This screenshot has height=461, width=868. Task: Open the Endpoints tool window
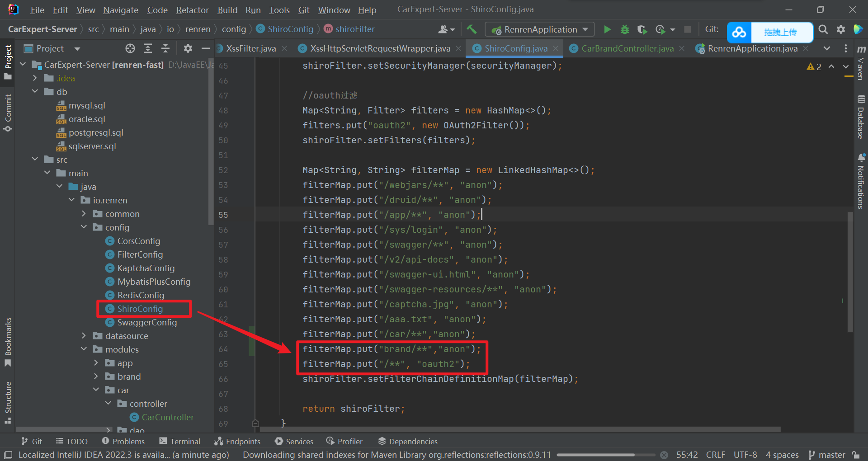(237, 441)
